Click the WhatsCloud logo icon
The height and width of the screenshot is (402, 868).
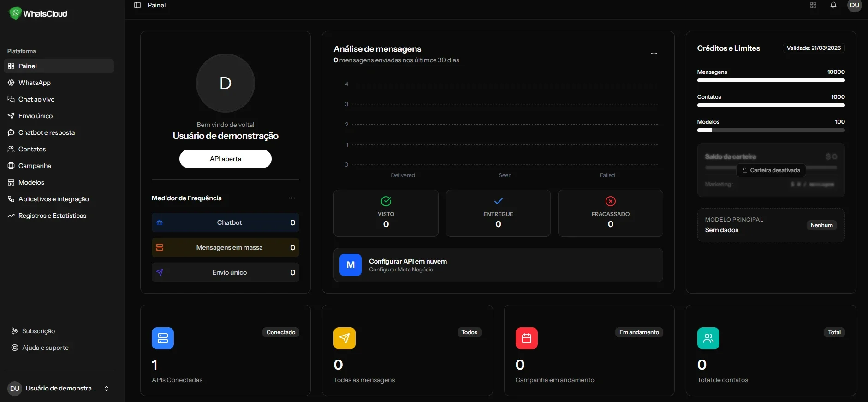coord(15,13)
